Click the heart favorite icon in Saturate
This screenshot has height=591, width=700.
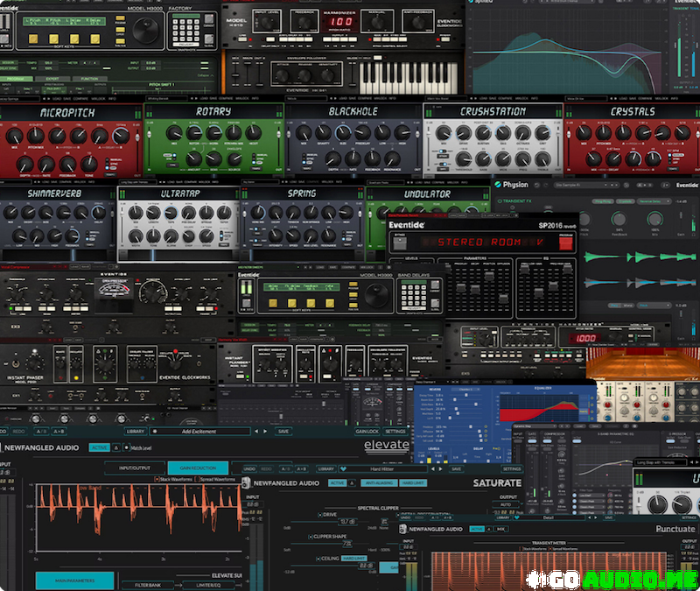[343, 468]
